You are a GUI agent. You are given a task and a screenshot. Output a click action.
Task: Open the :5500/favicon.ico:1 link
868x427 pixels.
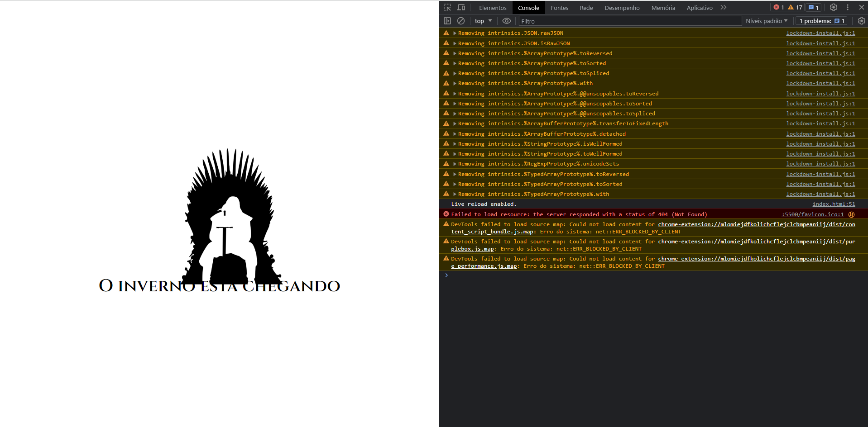[x=813, y=214]
